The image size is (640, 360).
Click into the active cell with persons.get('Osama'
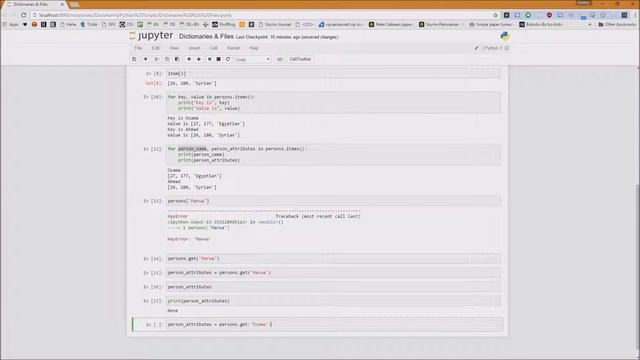pos(334,324)
